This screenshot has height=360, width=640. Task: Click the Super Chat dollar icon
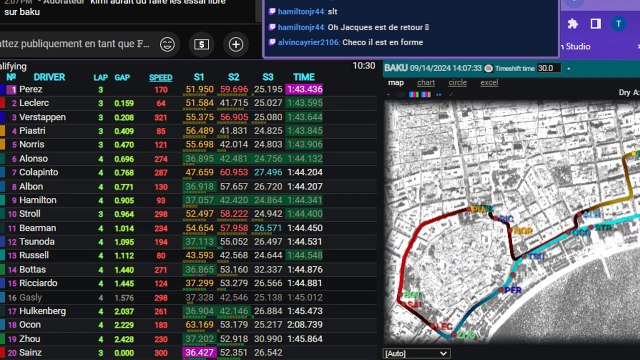(202, 44)
